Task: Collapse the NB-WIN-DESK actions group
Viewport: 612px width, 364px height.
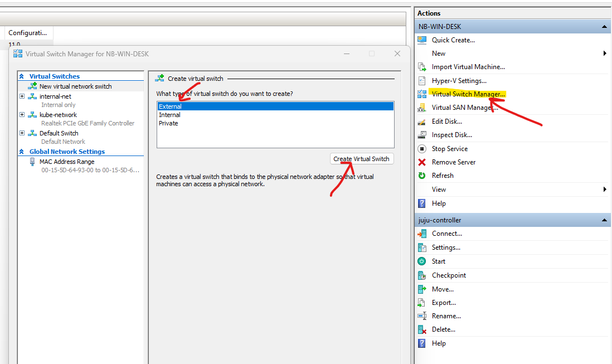Action: (604, 27)
